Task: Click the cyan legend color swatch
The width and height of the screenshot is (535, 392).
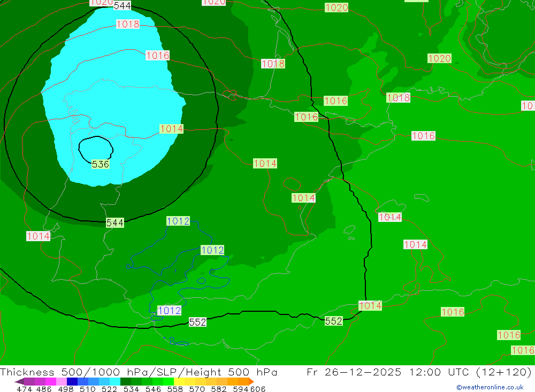Action: [115, 381]
